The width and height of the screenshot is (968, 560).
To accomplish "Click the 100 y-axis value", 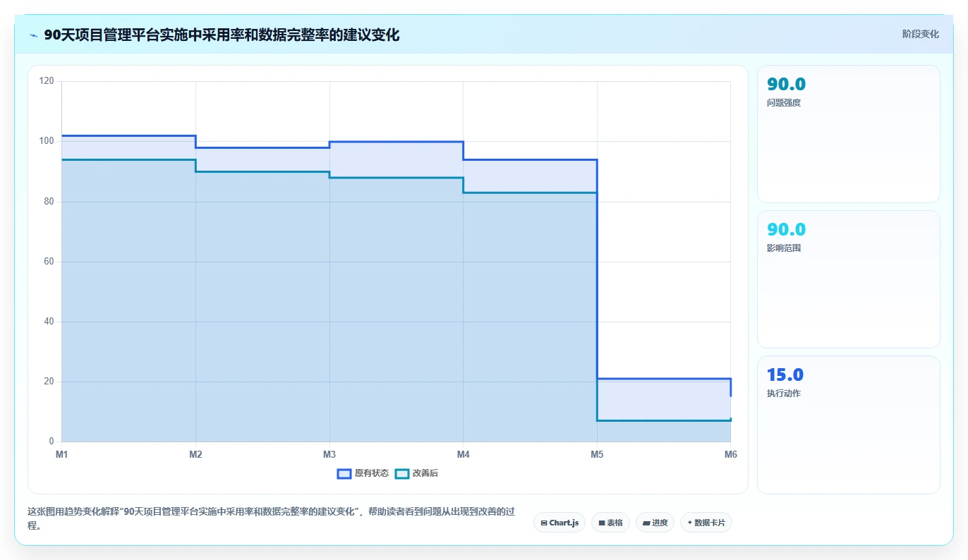I will (x=47, y=141).
